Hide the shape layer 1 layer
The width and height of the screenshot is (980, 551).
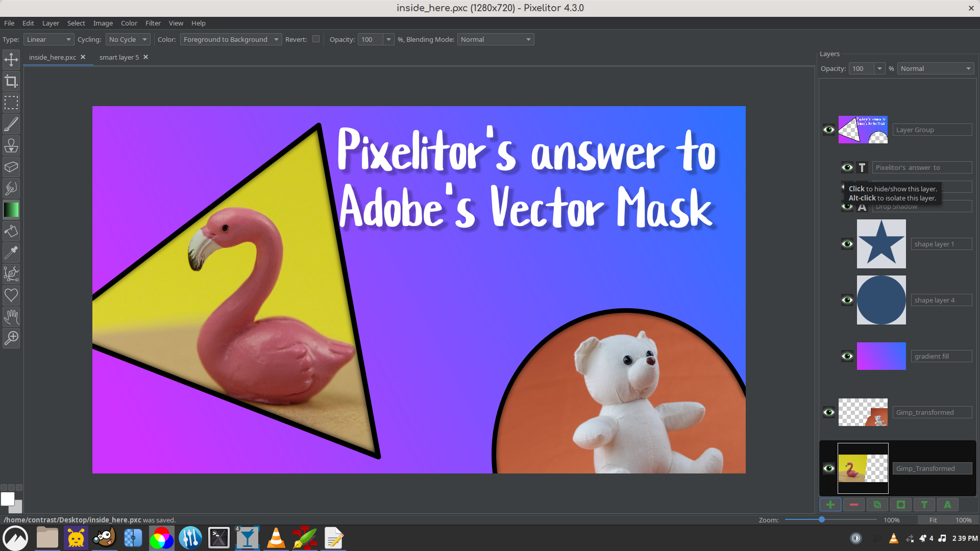click(847, 244)
